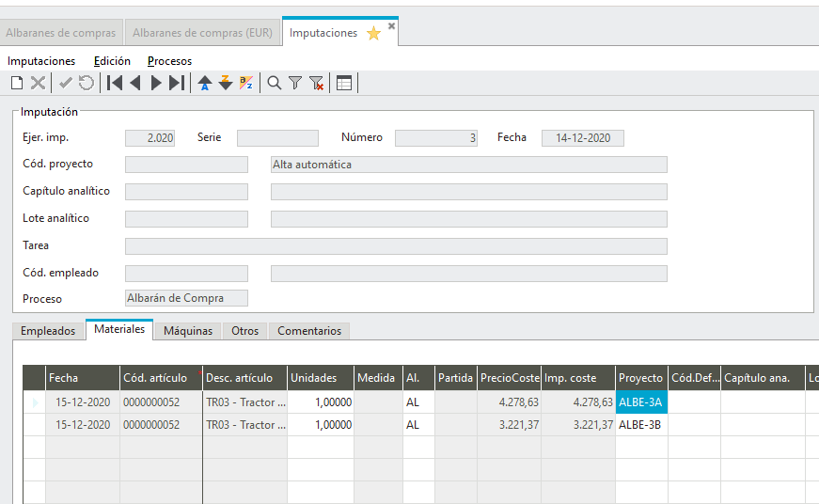819x504 pixels.
Task: Click the Cód. proyecto input field
Action: pyautogui.click(x=186, y=165)
